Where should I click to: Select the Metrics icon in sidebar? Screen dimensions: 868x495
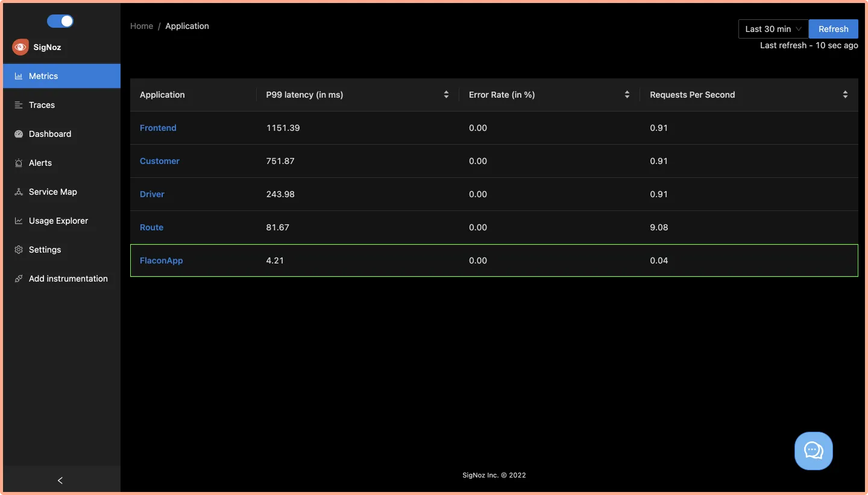click(19, 76)
